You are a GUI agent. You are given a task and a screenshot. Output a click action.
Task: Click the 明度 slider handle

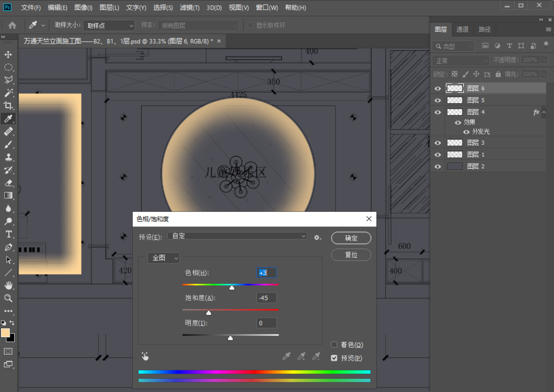(230, 338)
